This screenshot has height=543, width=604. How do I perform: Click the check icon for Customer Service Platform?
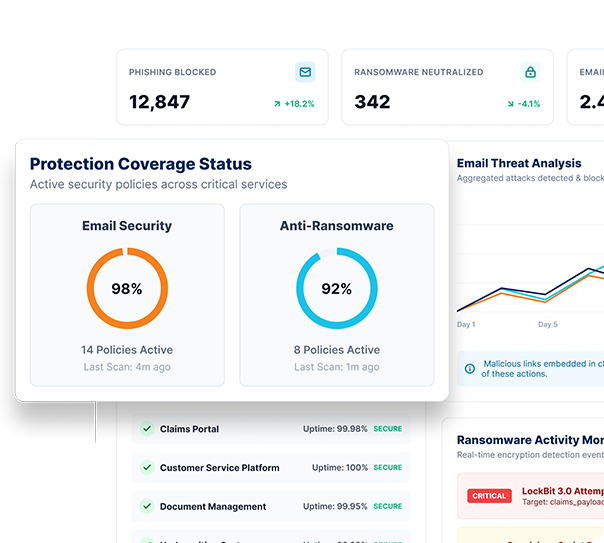(x=147, y=467)
